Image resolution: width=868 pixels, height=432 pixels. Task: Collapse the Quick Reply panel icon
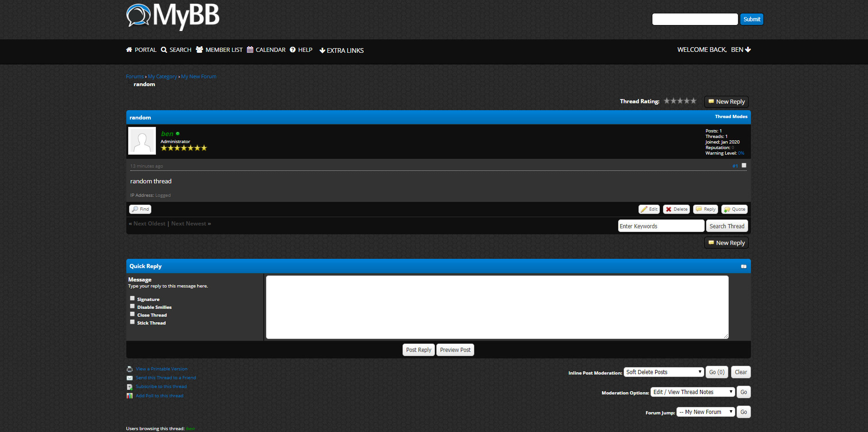[x=744, y=266]
